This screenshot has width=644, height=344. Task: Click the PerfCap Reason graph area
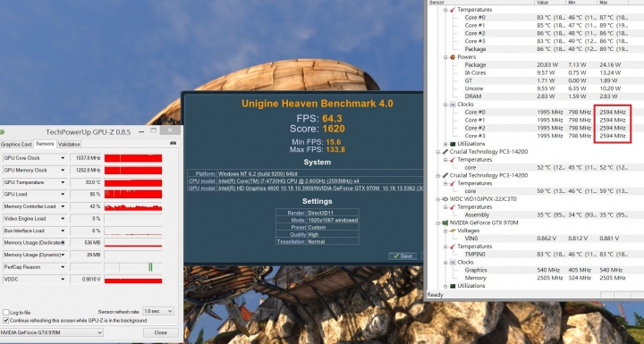[x=133, y=267]
